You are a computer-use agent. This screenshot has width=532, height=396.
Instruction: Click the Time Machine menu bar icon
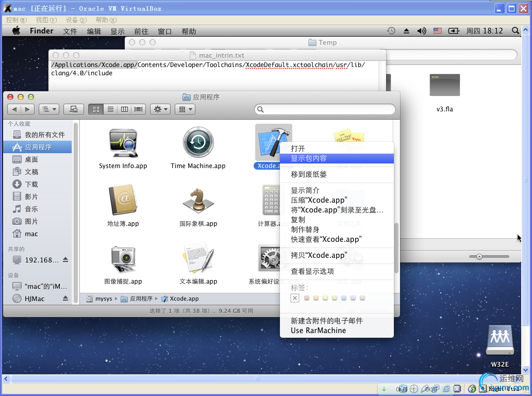point(391,31)
